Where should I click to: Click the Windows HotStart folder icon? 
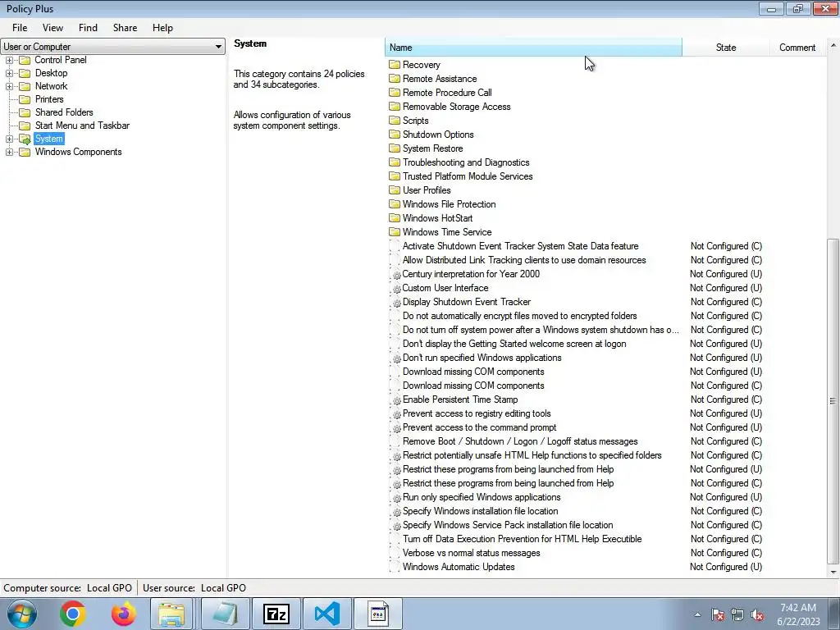point(395,218)
